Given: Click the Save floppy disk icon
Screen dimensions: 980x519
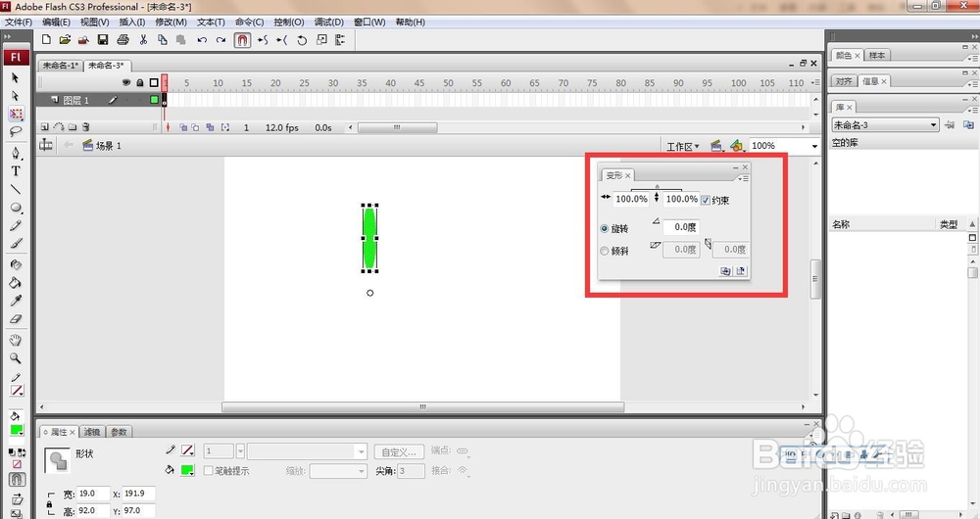Looking at the screenshot, I should [103, 40].
